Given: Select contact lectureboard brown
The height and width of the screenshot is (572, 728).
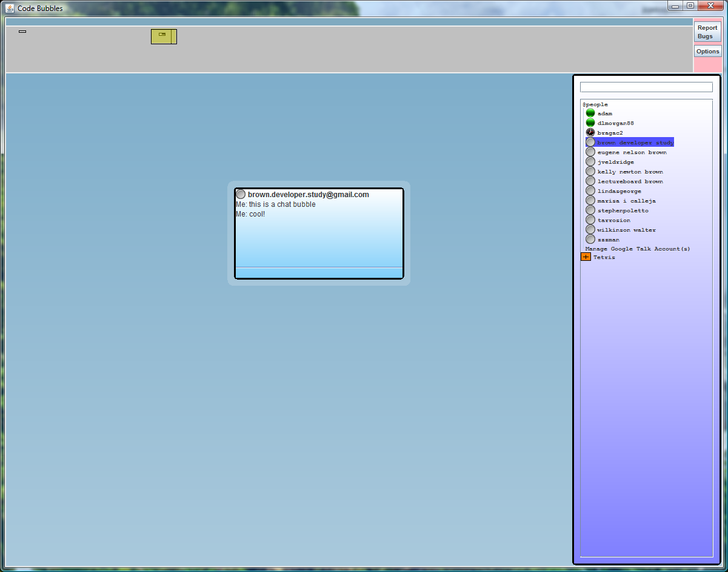Looking at the screenshot, I should click(x=630, y=181).
